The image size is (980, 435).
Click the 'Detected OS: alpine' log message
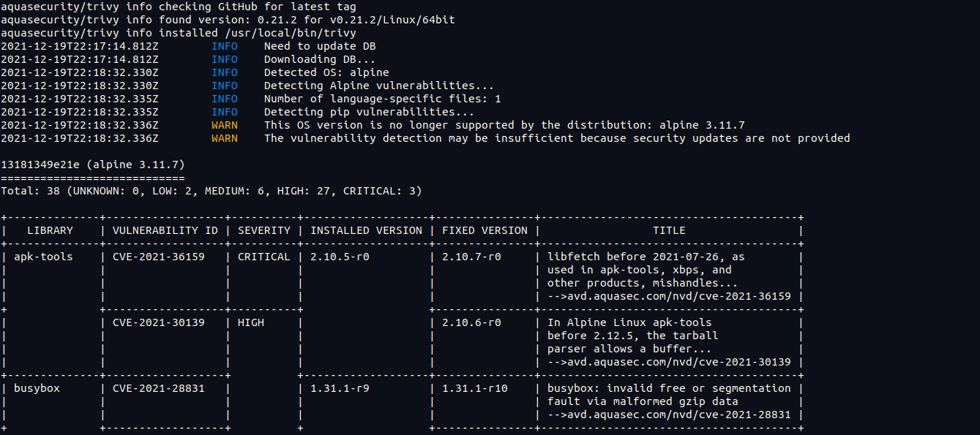326,72
